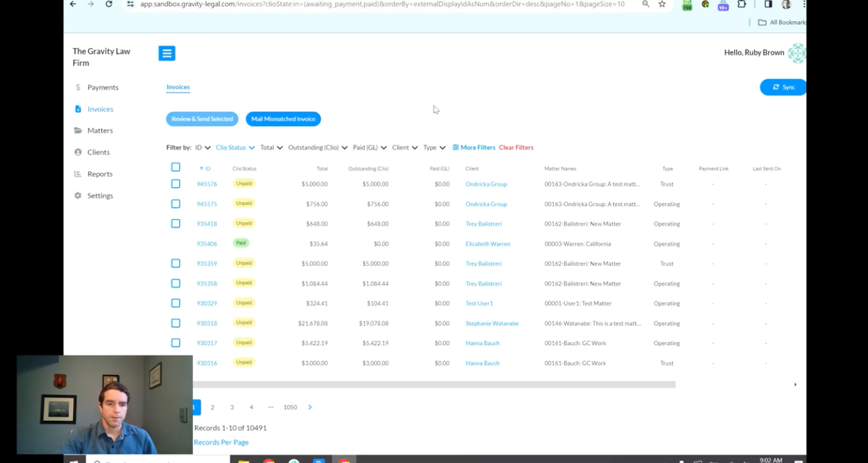
Task: Reload the page with the browser refresh icon
Action: click(109, 4)
